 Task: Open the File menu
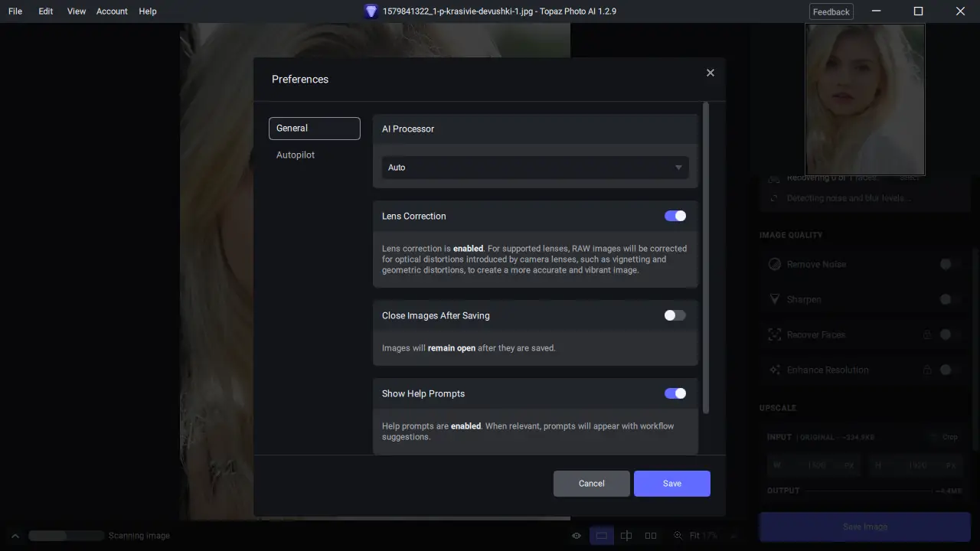pyautogui.click(x=15, y=11)
